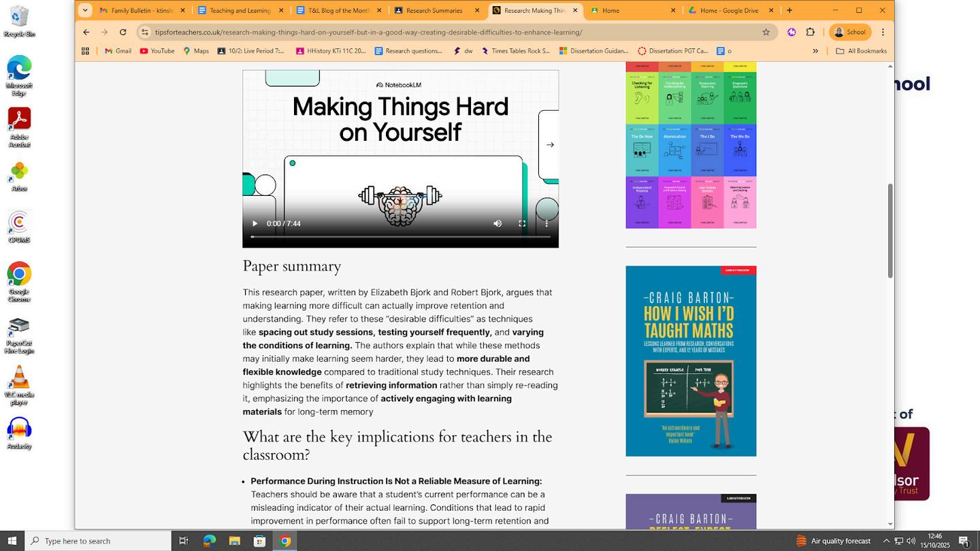Play the Making Things Hard on Yourself video
This screenshot has width=980, height=551.
click(255, 224)
